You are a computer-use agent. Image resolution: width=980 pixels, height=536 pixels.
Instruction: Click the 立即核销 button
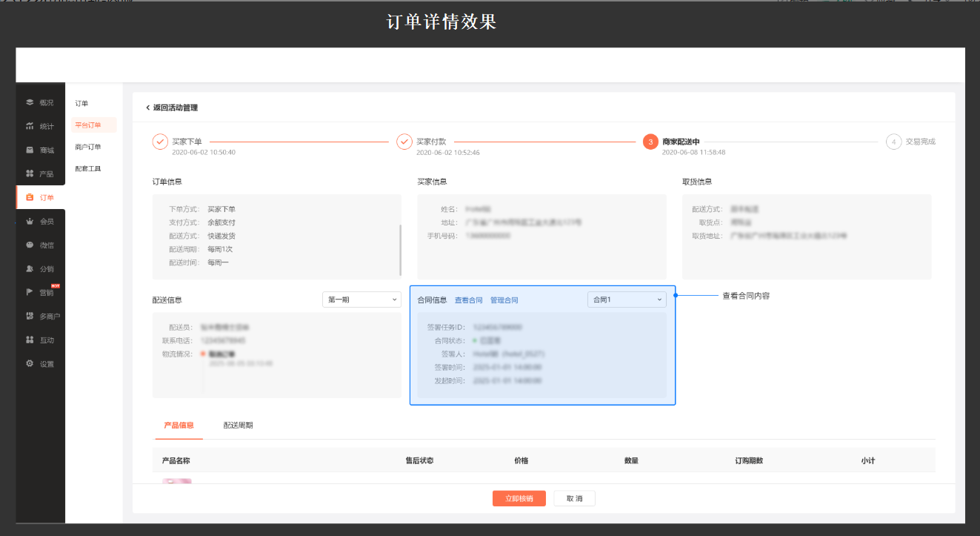point(519,499)
